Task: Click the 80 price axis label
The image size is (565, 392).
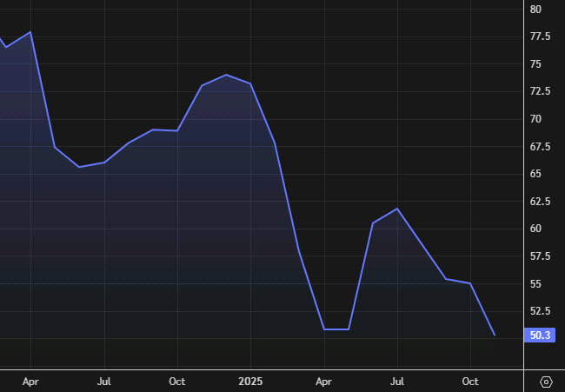Action: coord(535,9)
